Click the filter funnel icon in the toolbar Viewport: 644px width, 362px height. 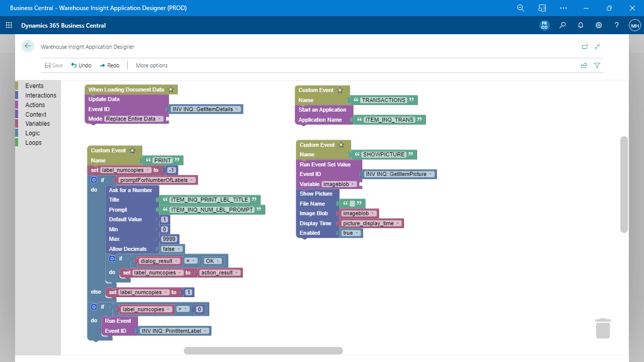(597, 65)
